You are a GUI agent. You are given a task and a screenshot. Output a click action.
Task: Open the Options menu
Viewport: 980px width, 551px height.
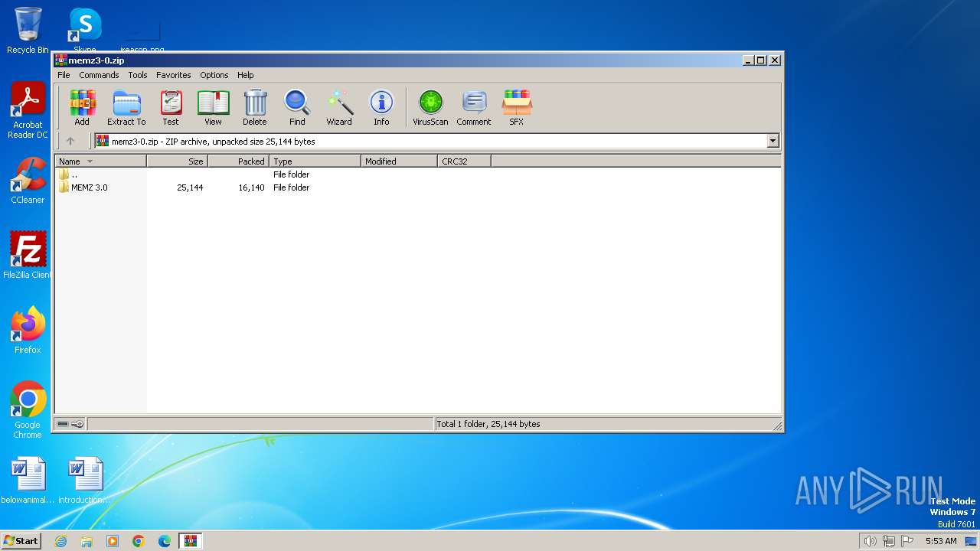click(214, 75)
